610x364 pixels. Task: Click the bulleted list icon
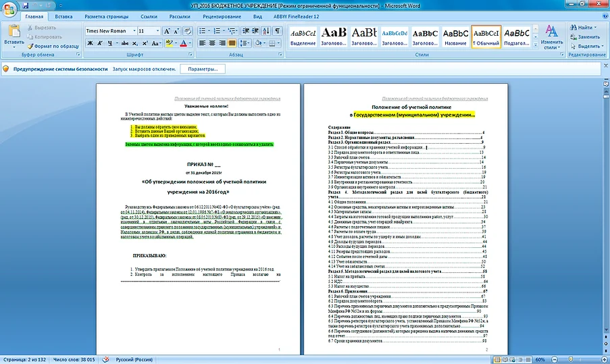202,31
